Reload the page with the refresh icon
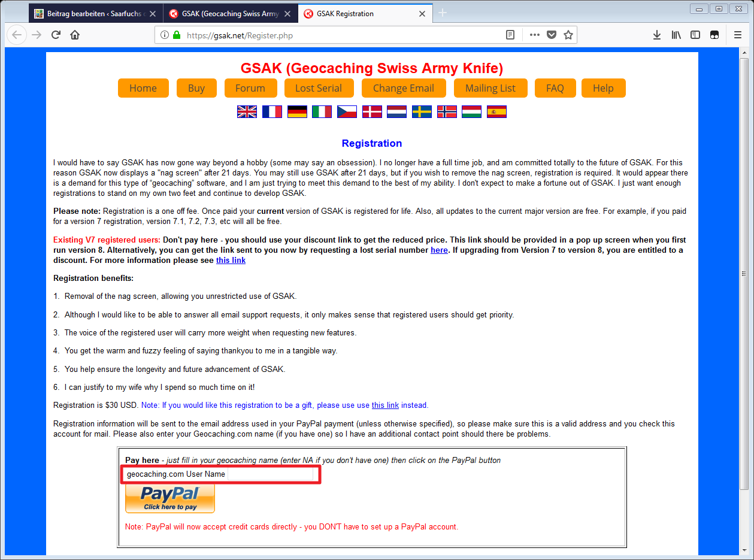 [56, 35]
